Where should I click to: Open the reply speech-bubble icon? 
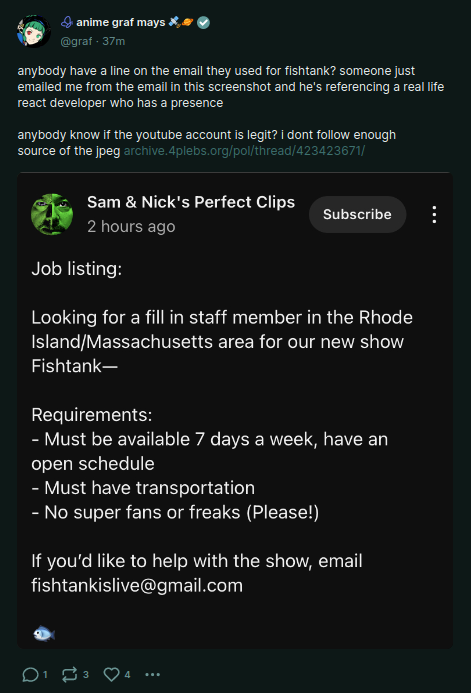coord(30,674)
